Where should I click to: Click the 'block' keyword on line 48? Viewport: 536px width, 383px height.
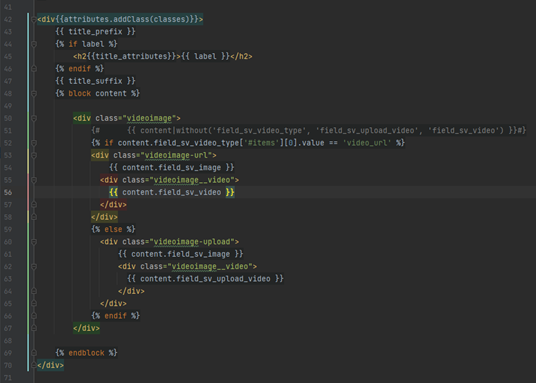click(x=80, y=93)
